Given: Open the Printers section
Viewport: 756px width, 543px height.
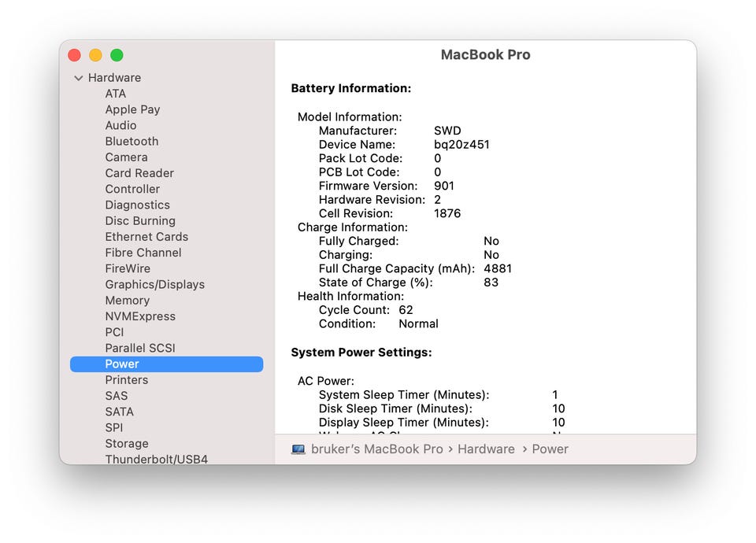Looking at the screenshot, I should point(126,379).
